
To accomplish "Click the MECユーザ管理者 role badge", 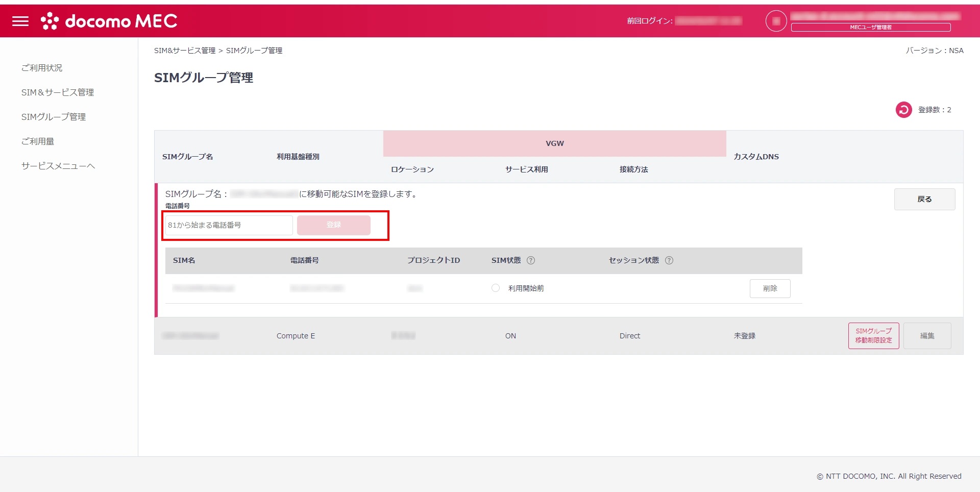I will click(x=870, y=28).
